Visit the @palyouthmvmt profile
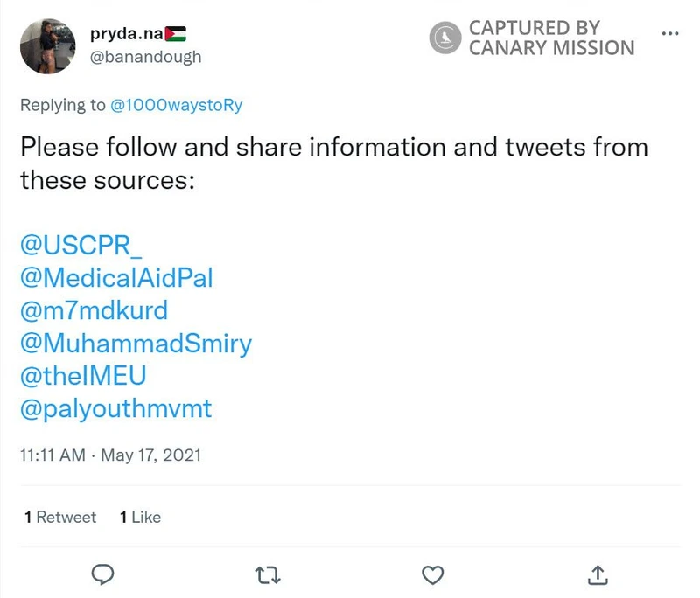700x598 pixels. pyautogui.click(x=115, y=407)
